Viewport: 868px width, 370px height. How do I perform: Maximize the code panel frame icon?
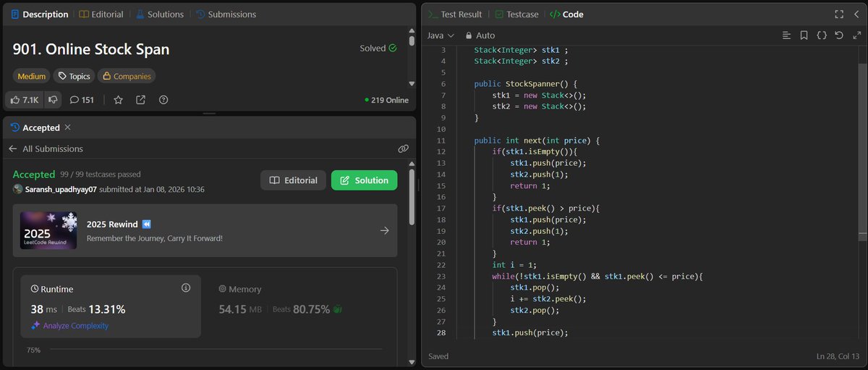point(839,14)
